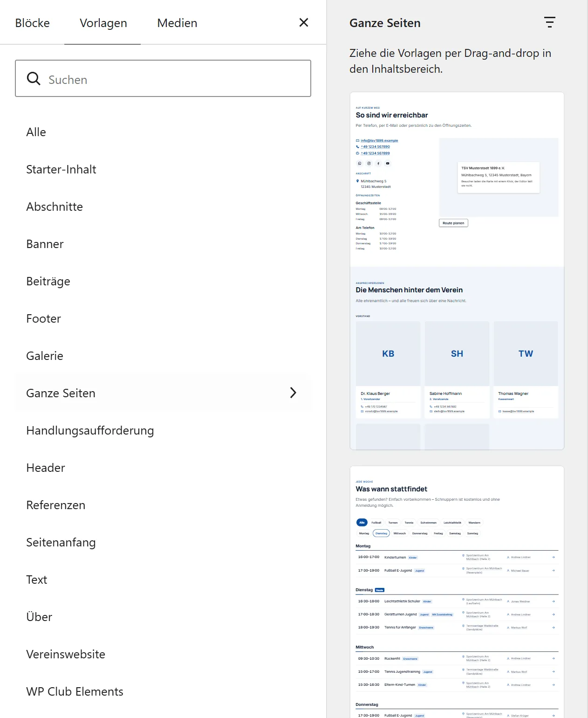Insert the 'So sind wir erreichbar' page pattern
588x718 pixels.
click(457, 271)
